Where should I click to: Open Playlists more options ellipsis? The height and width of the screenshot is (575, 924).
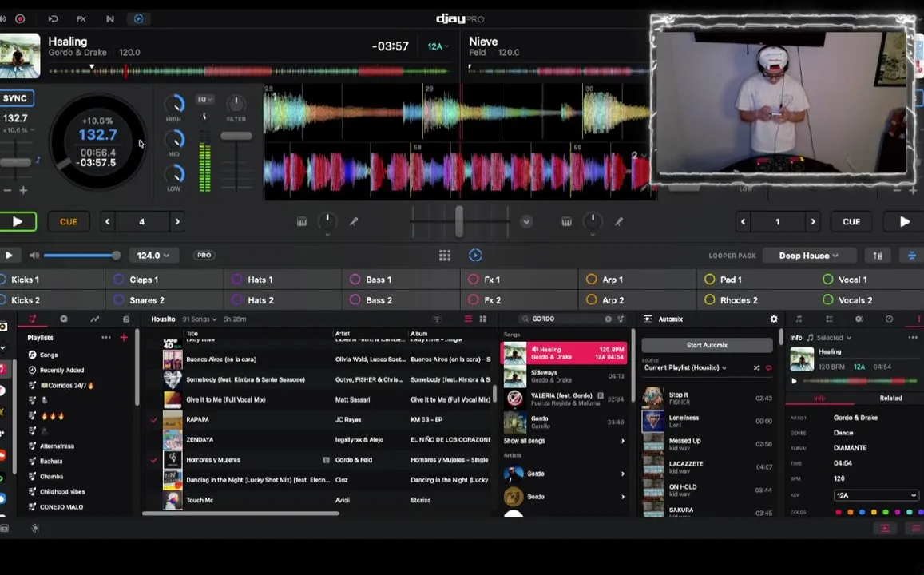tap(106, 338)
